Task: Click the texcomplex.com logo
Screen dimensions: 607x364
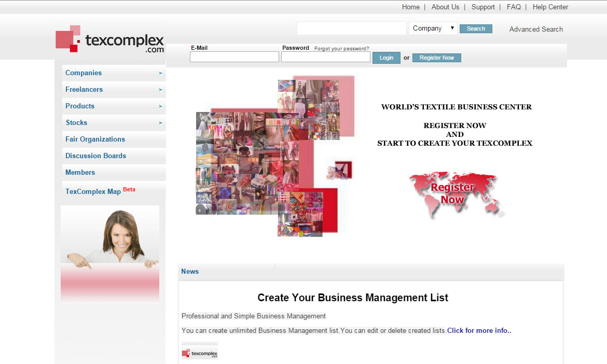Action: (x=110, y=39)
